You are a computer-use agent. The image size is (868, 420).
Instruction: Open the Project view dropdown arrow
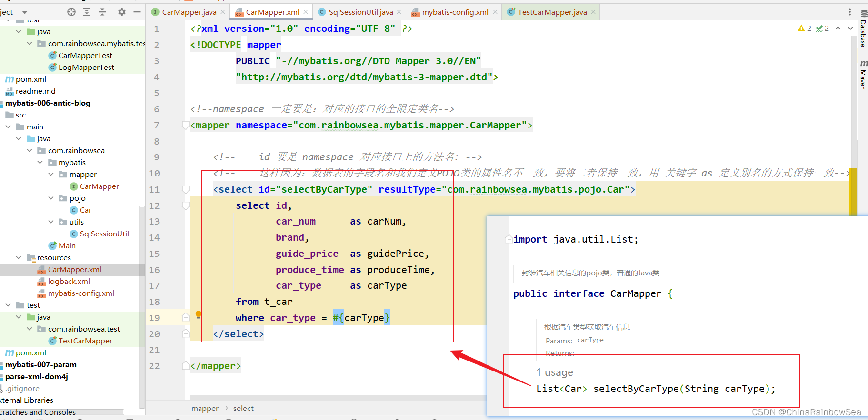coord(25,12)
